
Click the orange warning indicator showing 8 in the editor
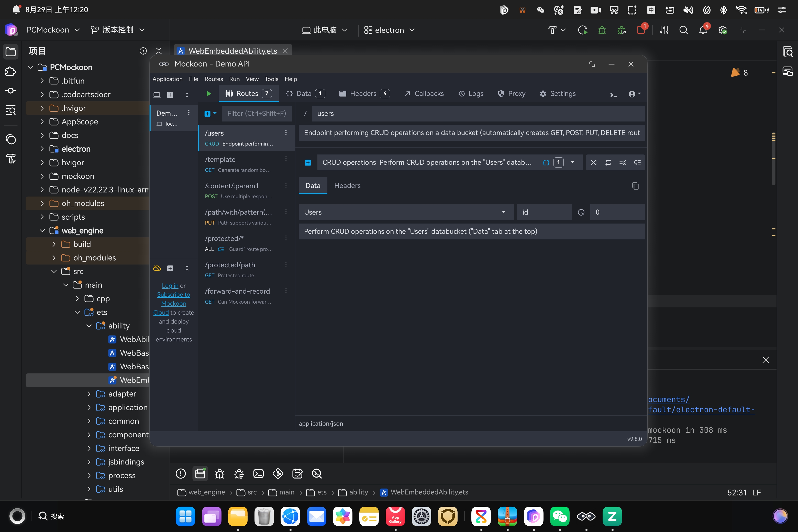tap(739, 73)
